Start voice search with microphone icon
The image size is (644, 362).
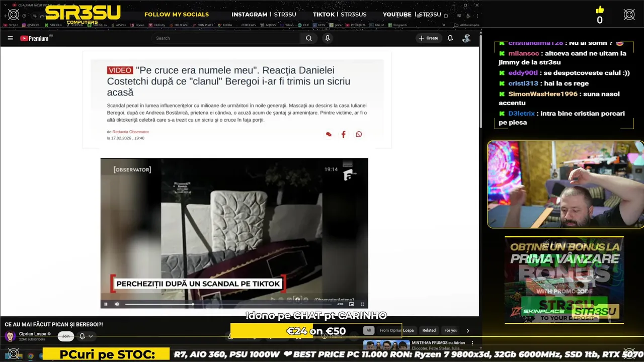[x=328, y=38]
